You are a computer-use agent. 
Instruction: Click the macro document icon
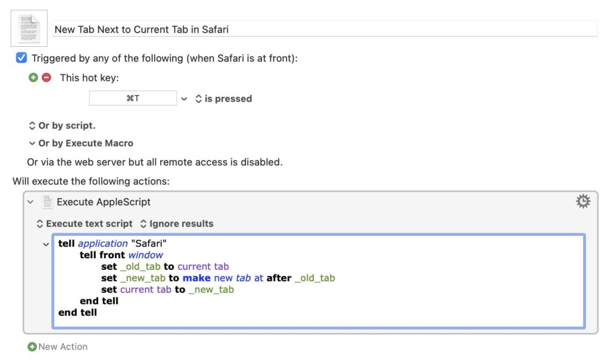point(29,29)
